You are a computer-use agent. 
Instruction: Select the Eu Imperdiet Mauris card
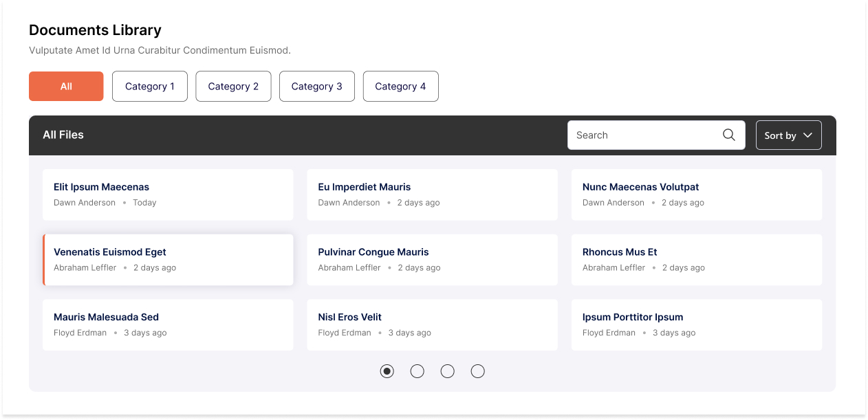432,195
